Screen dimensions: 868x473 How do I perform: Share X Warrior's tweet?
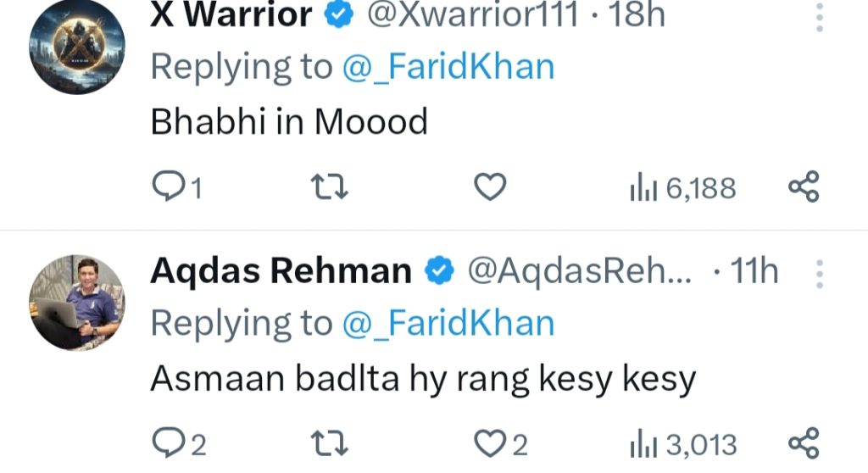click(x=804, y=187)
